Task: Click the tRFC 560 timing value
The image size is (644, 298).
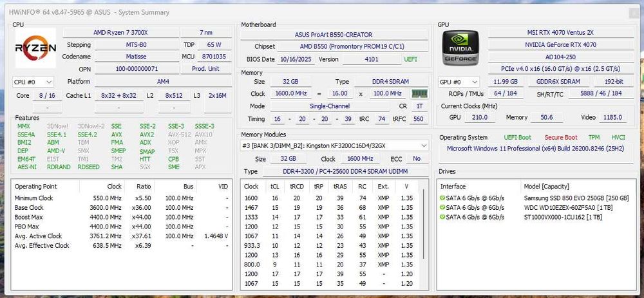Action: pos(418,119)
